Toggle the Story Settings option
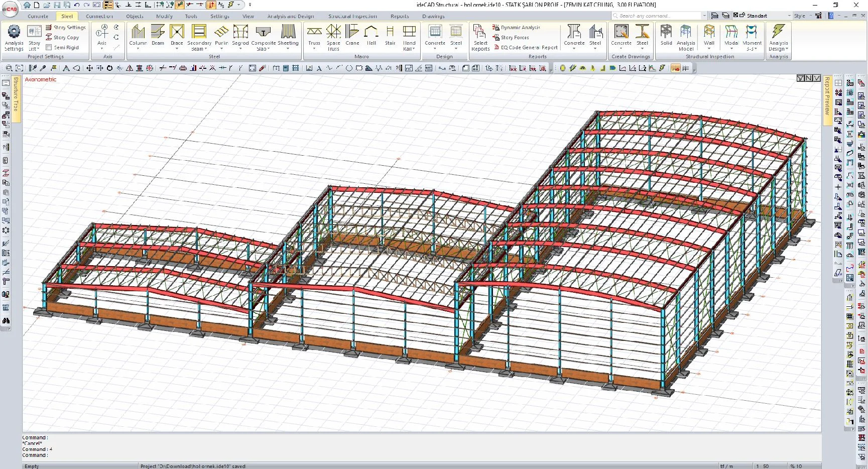868x469 pixels. pos(66,27)
